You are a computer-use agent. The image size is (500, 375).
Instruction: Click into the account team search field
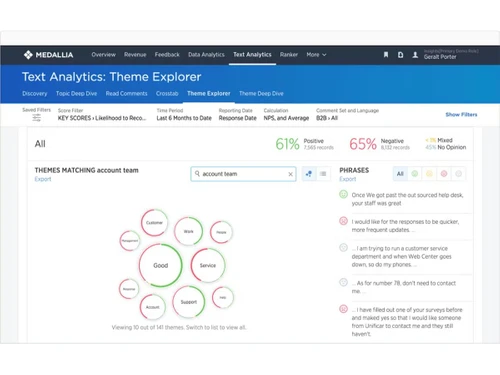(x=243, y=174)
